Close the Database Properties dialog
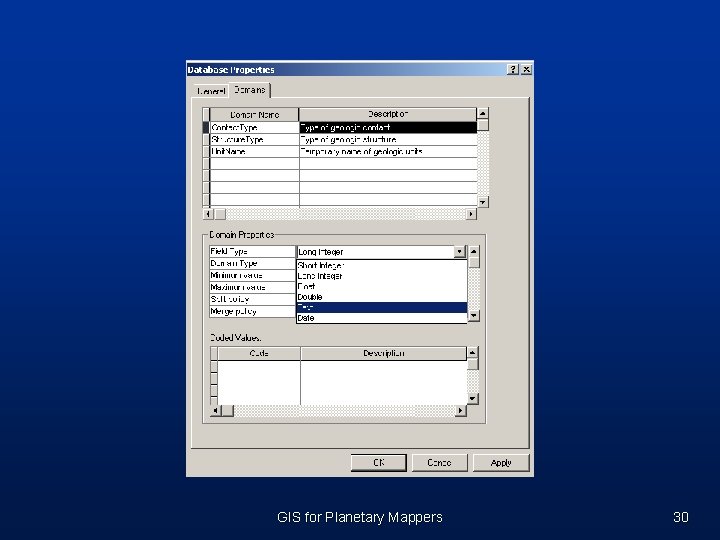 tap(526, 69)
